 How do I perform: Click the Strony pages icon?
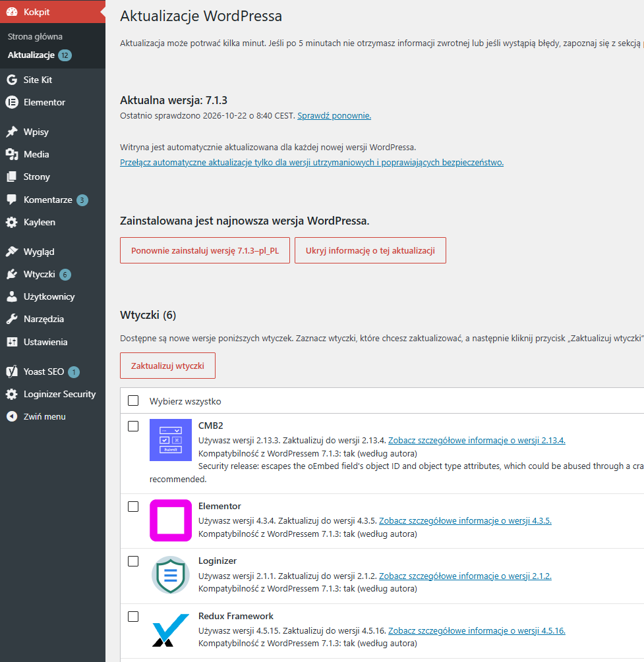point(12,177)
